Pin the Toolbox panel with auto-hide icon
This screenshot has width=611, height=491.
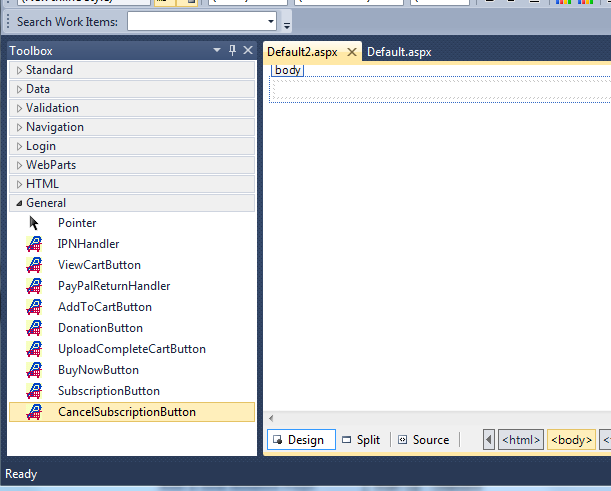232,51
